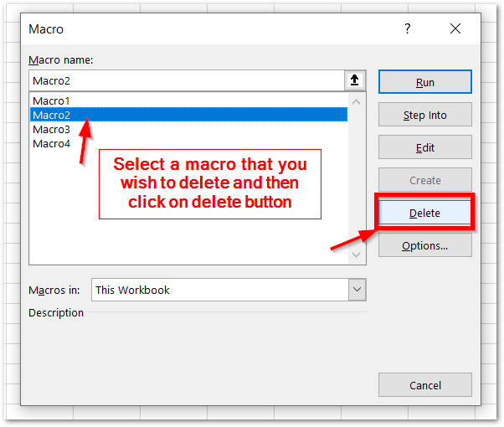
Task: Click into the Macro name text field
Action: pyautogui.click(x=187, y=80)
